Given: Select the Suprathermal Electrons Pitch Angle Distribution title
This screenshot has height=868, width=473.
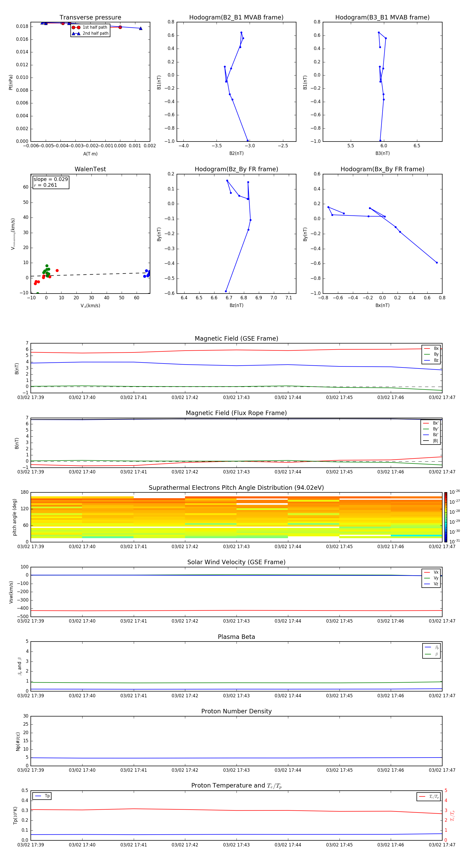Looking at the screenshot, I should point(236,488).
